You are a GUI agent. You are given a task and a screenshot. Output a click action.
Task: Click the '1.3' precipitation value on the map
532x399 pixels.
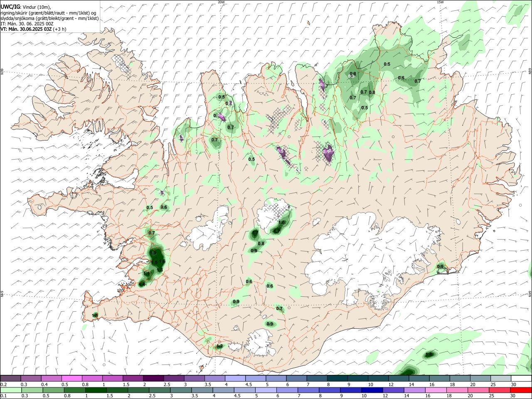click(x=160, y=270)
